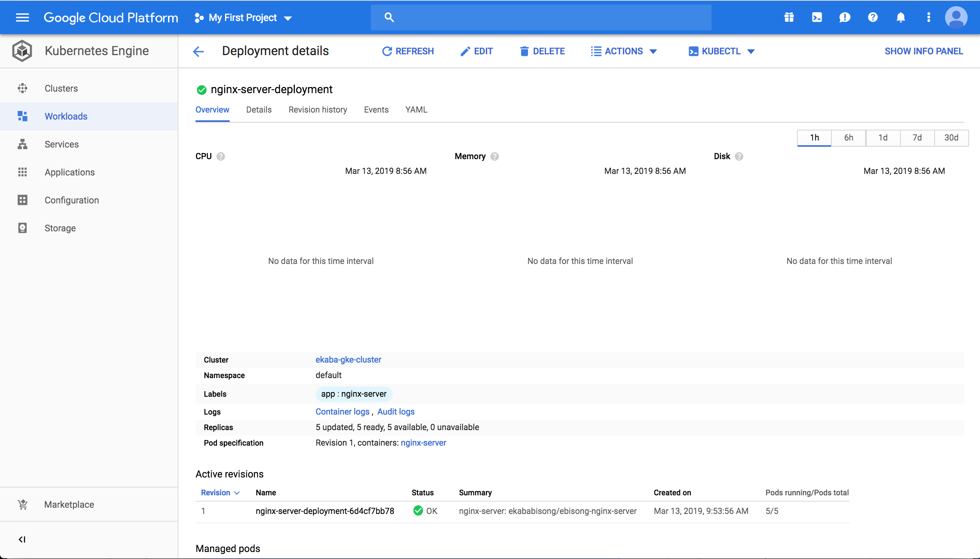980x559 pixels.
Task: Click the Services sidebar icon
Action: 22,144
